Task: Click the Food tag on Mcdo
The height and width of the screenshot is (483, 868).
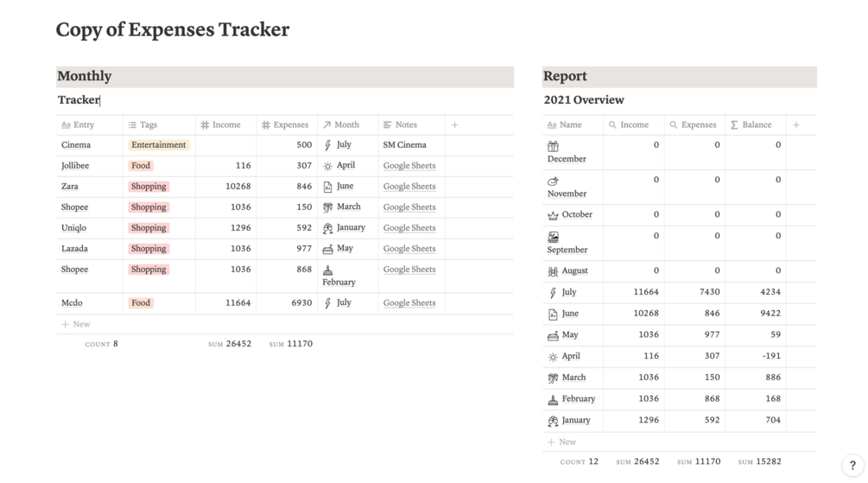Action: (x=141, y=303)
